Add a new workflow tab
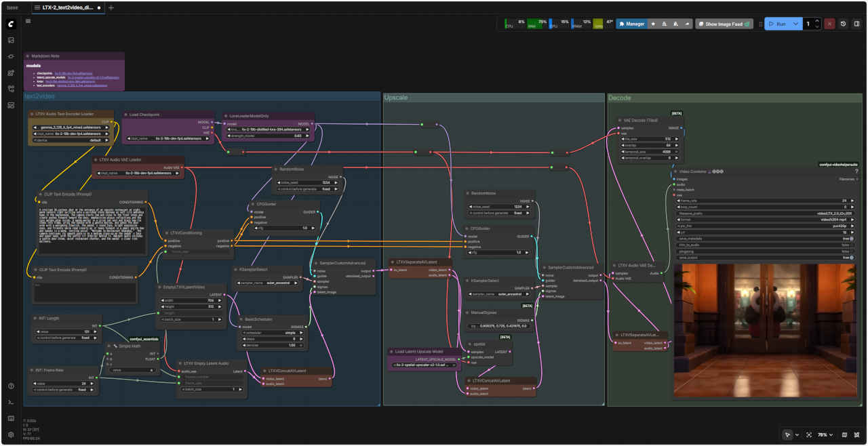The height and width of the screenshot is (446, 868). (111, 7)
